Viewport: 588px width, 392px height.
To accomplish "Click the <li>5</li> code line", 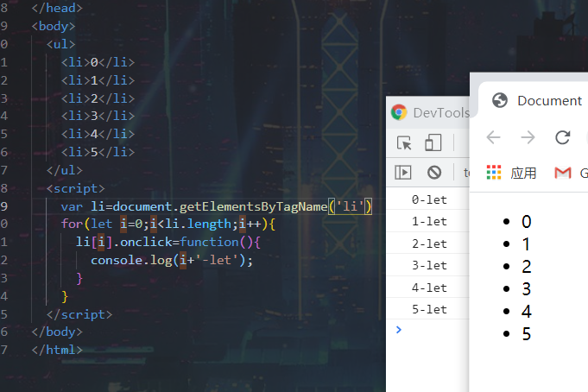I will click(x=98, y=152).
